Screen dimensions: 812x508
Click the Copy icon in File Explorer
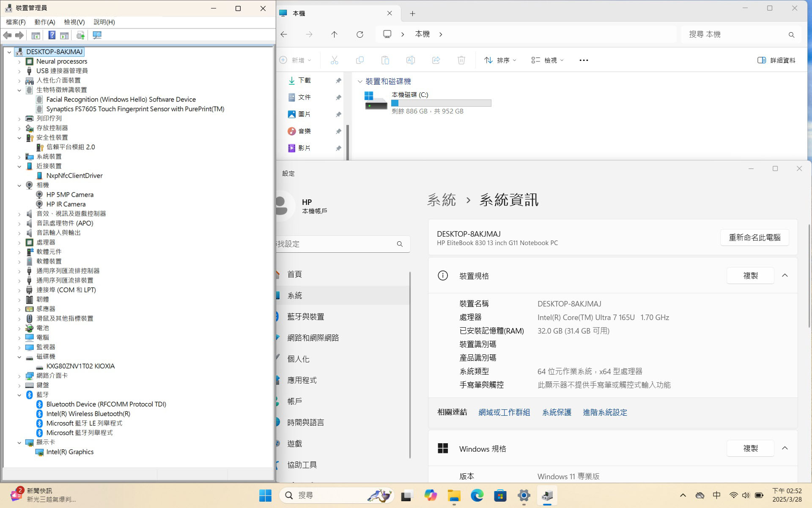359,60
